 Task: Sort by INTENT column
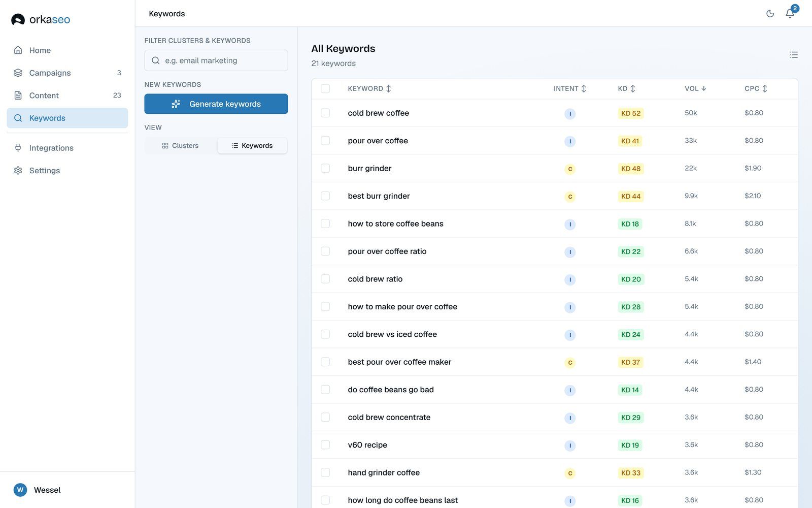pyautogui.click(x=570, y=88)
